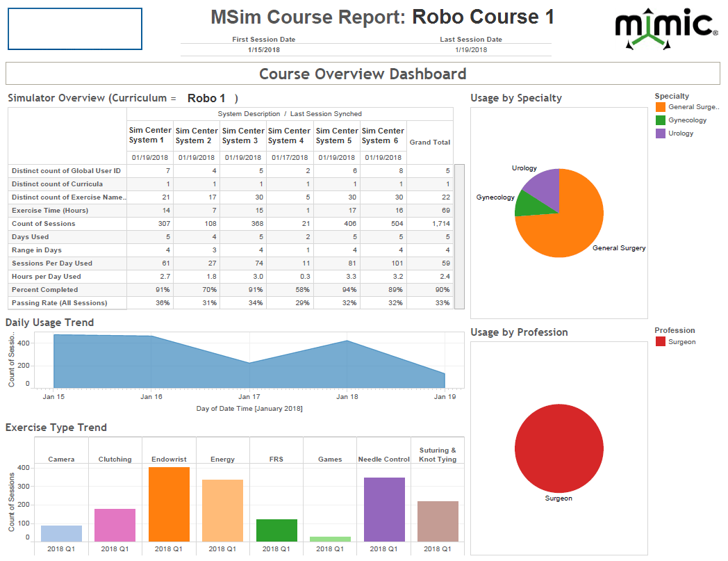Click the General Surgery orange legend swatch
Image resolution: width=728 pixels, height=561 pixels.
660,107
